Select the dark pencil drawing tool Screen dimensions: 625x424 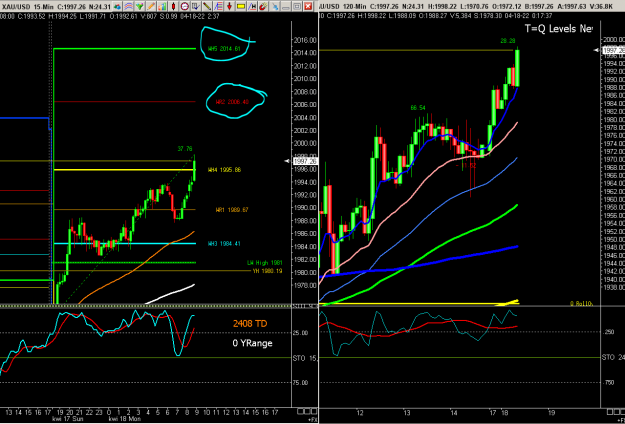[x=207, y=6]
